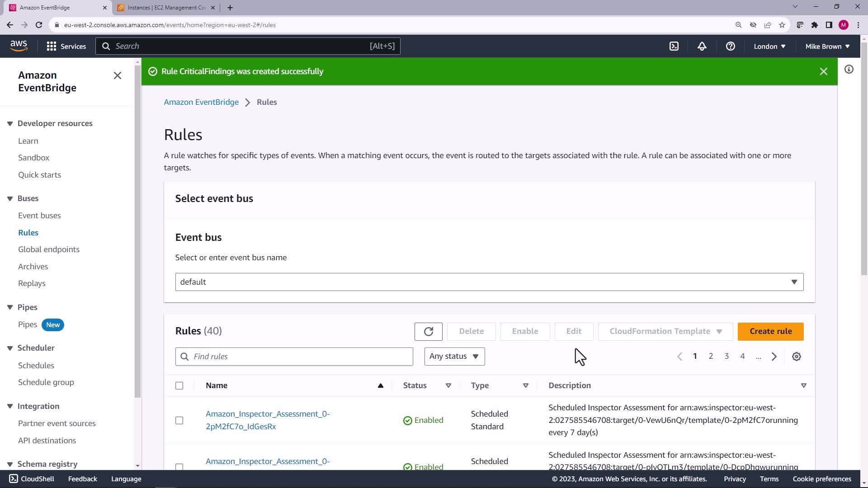This screenshot has height=488, width=868.
Task: Select the second Amazon_Inspector_Assessment rule checkbox
Action: coord(179,466)
